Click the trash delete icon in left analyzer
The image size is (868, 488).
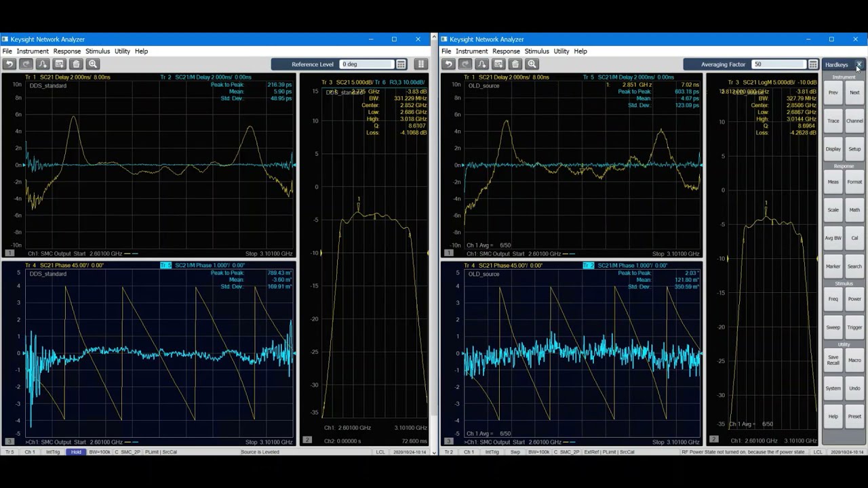[x=76, y=64]
